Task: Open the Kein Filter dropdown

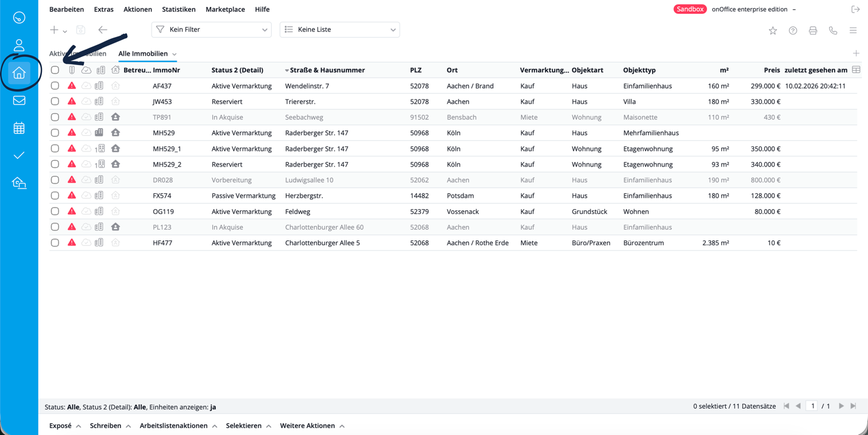Action: pos(211,29)
